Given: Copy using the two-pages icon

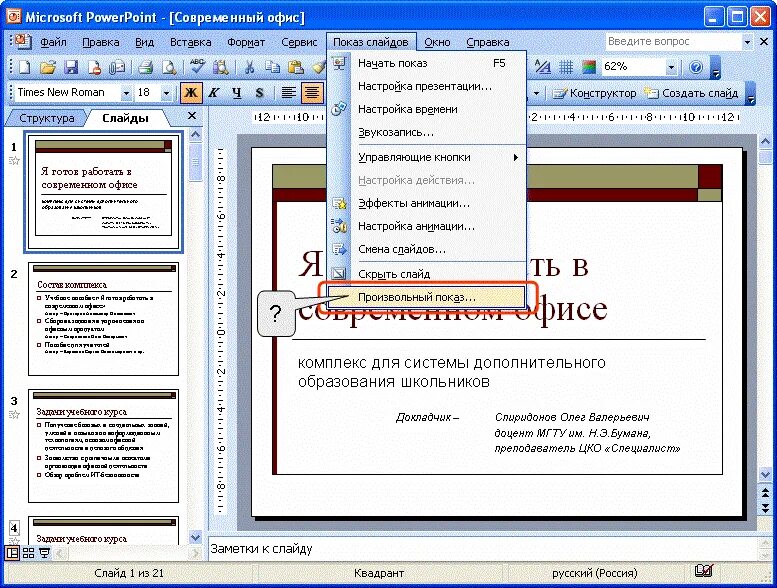Looking at the screenshot, I should pos(272,67).
